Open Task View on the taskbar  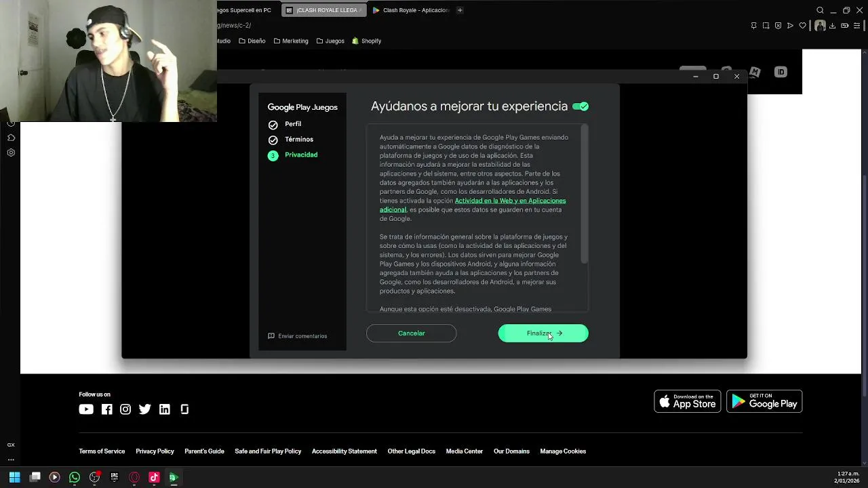coord(35,477)
